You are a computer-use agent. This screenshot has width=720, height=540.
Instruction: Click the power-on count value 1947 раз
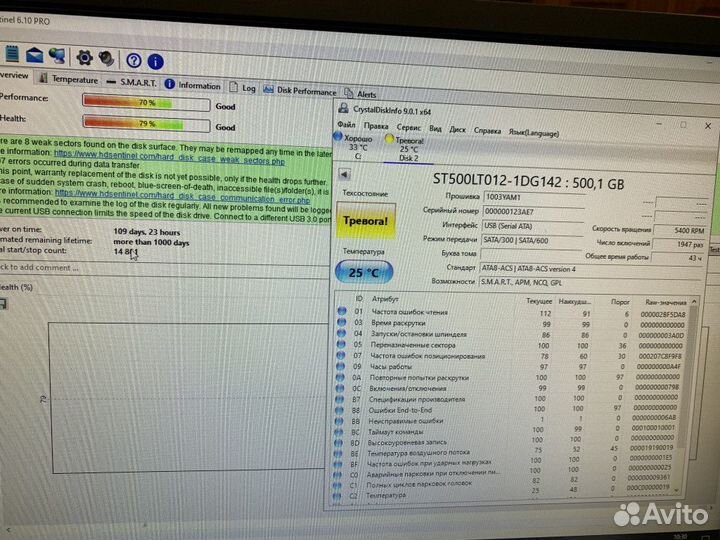point(679,244)
